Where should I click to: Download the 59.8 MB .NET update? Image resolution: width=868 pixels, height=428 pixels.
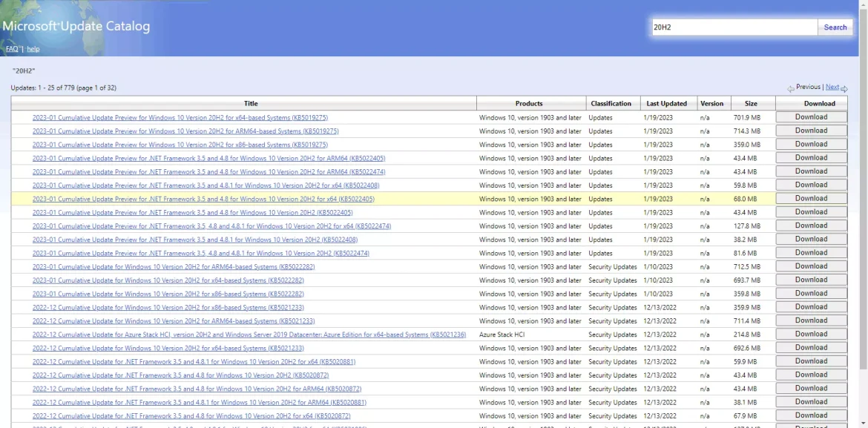[x=811, y=185]
